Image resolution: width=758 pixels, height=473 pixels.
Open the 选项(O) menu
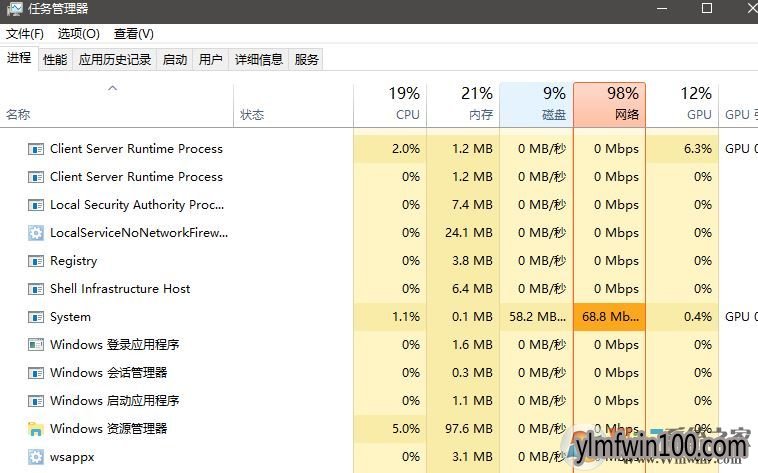tap(79, 34)
